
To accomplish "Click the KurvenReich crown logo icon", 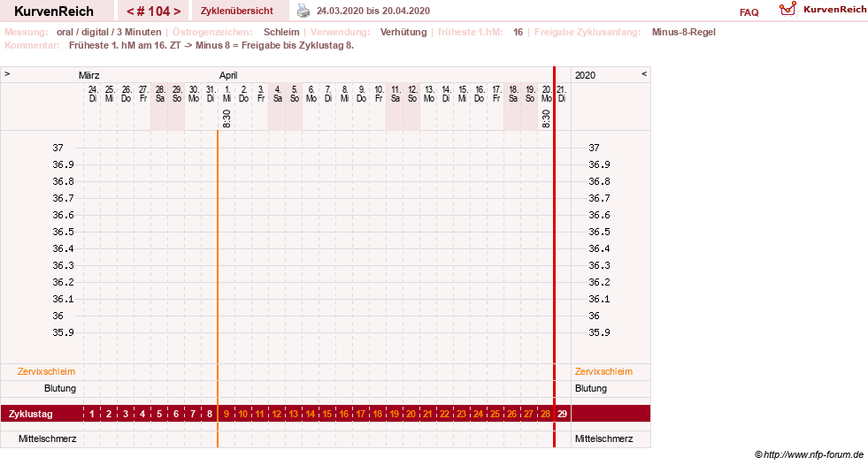I will pyautogui.click(x=787, y=9).
